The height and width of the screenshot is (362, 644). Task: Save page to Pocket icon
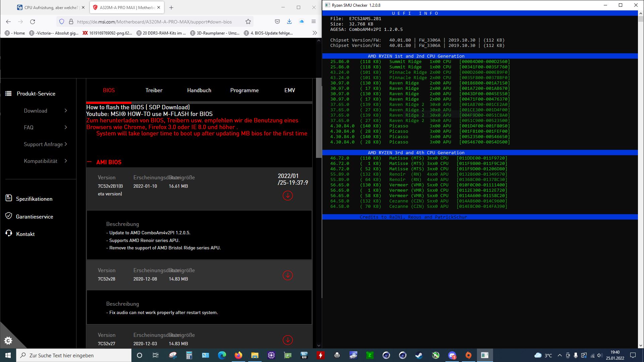pos(277,22)
